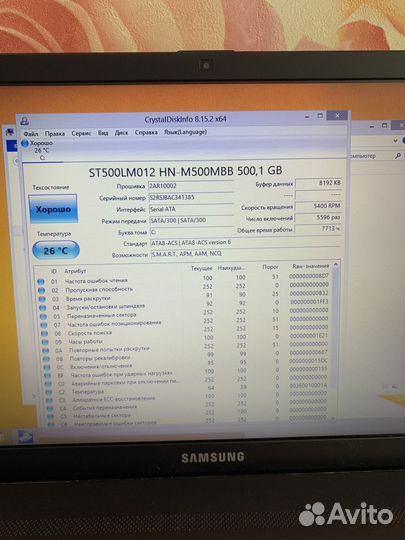
Task: Click the Буква тома field C:
Action: click(192, 232)
